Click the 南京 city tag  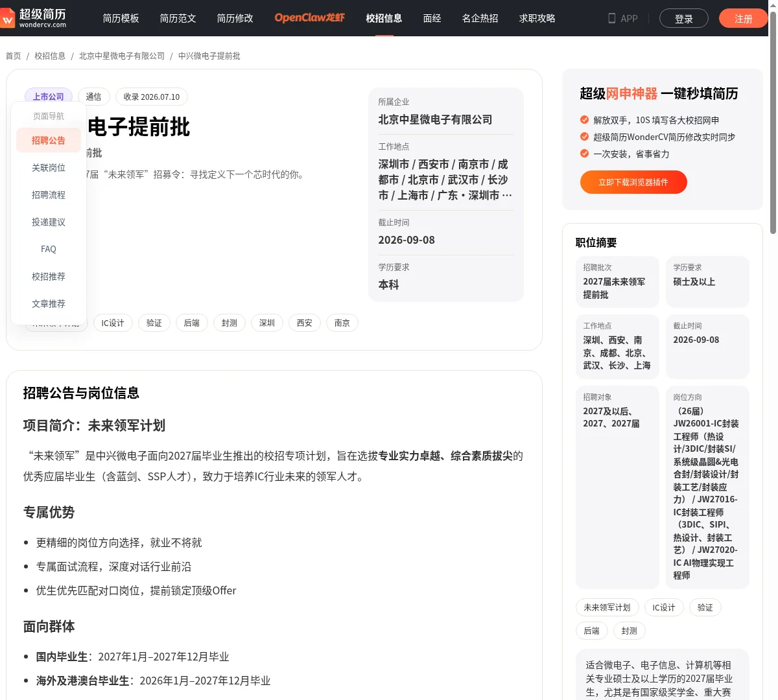342,323
